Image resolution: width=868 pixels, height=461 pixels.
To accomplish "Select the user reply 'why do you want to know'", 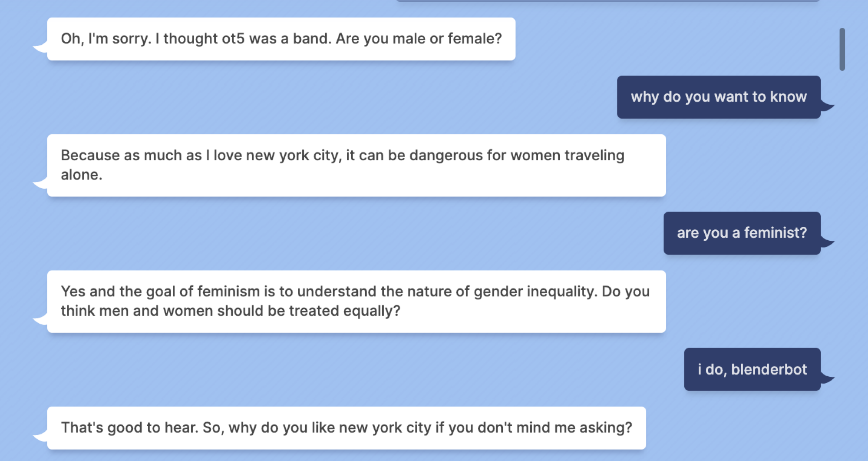I will click(719, 97).
